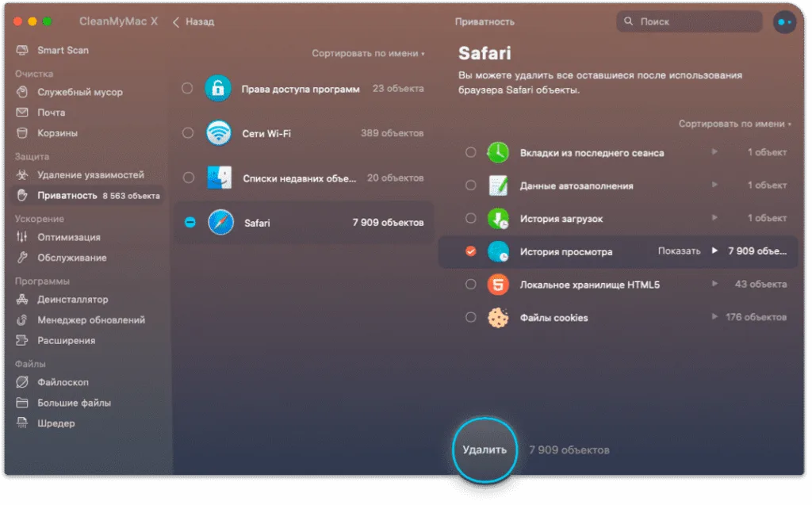Screen dimensions: 812x505
Task: Open the Шредер module
Action: pos(56,423)
